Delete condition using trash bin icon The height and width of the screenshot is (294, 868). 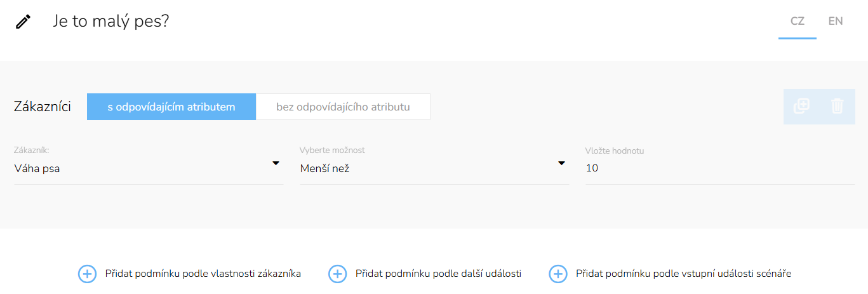838,106
